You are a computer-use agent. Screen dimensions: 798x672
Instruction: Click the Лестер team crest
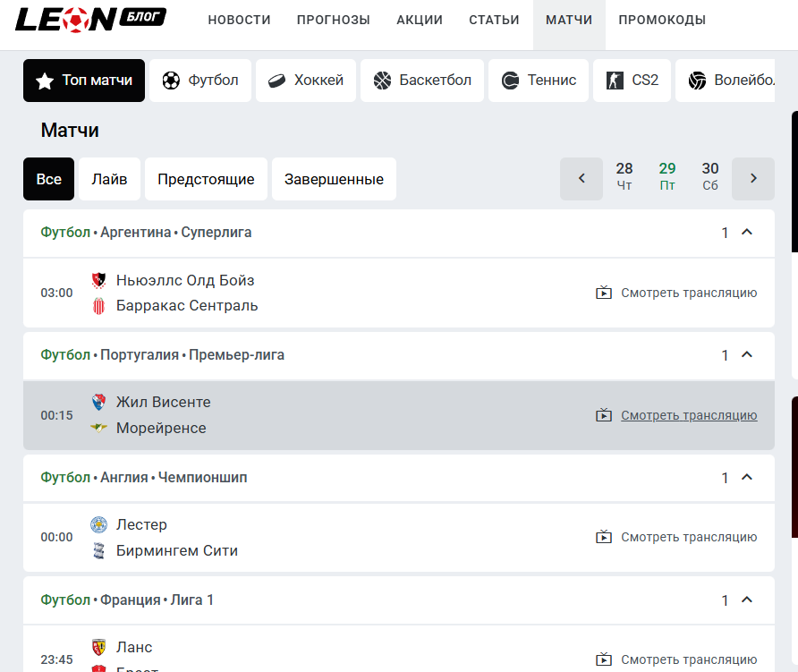coord(99,524)
